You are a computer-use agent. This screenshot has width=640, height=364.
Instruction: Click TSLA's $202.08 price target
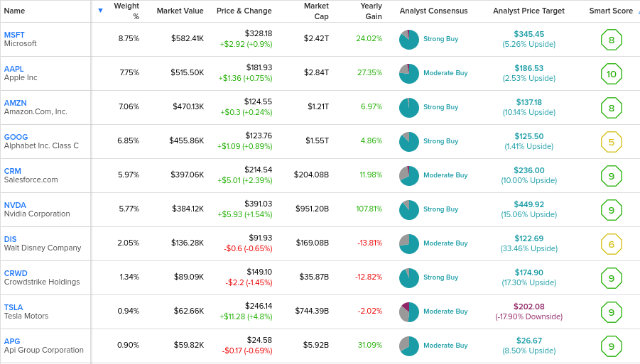(x=529, y=307)
